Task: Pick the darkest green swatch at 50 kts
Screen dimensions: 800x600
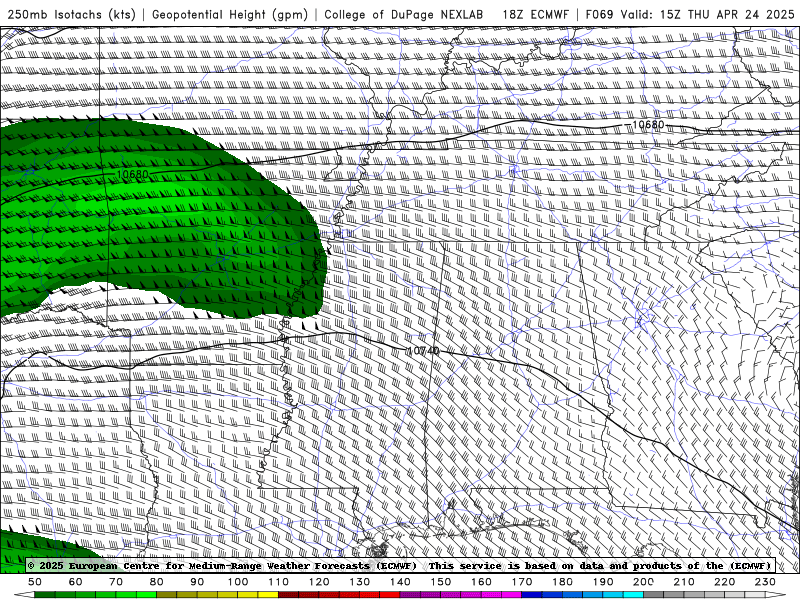Action: [45, 595]
